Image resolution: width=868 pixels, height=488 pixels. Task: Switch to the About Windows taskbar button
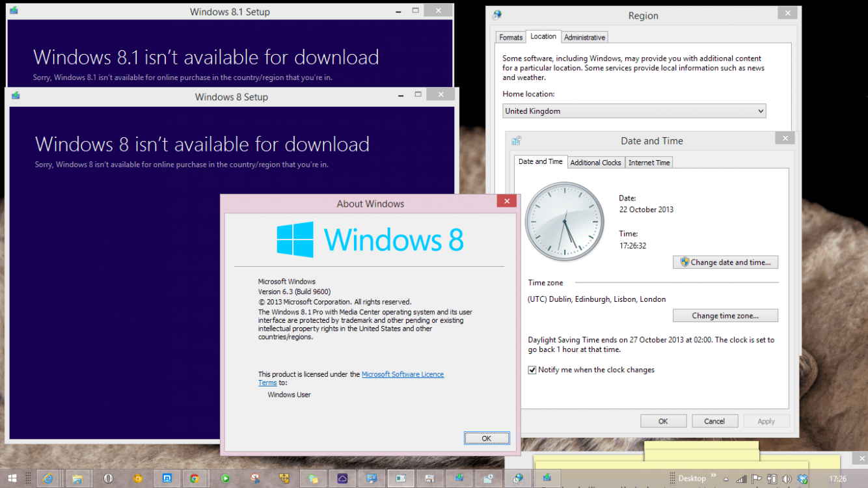(401, 478)
